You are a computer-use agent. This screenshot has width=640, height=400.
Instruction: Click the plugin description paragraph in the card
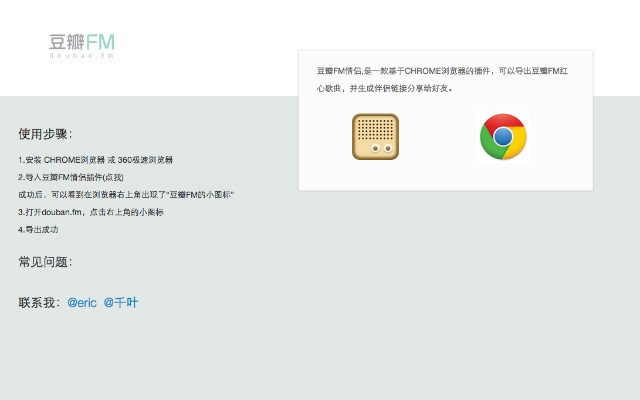tap(442, 80)
